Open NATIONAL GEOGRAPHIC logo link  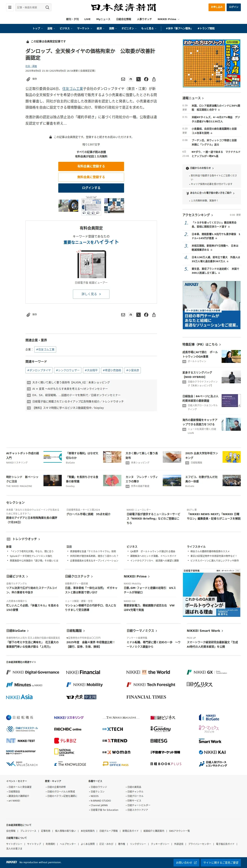64,752
